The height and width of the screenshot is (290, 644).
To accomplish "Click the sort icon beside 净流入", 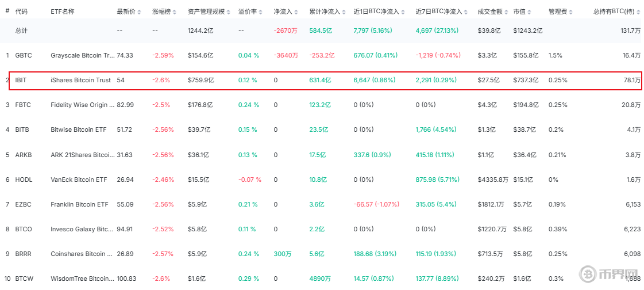I will 296,12.
